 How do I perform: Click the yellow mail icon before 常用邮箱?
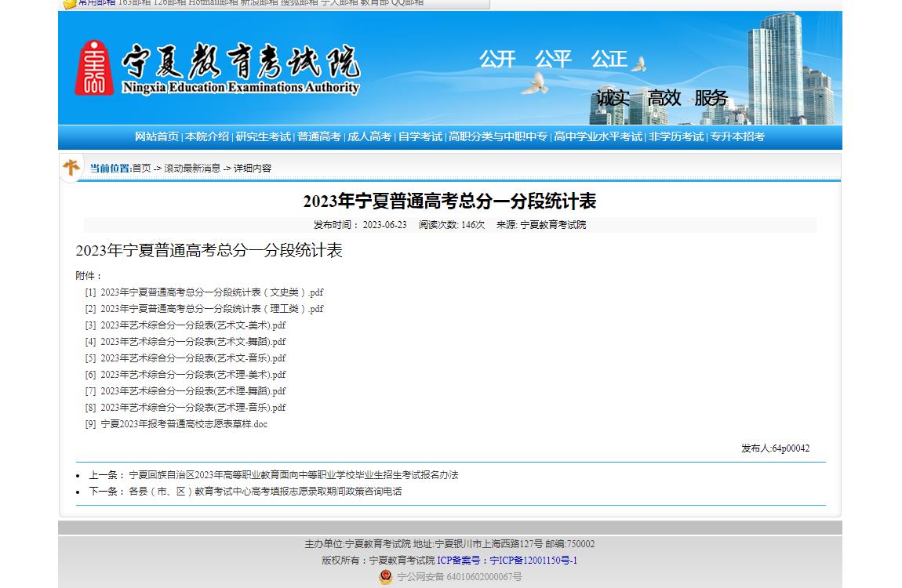(x=70, y=3)
